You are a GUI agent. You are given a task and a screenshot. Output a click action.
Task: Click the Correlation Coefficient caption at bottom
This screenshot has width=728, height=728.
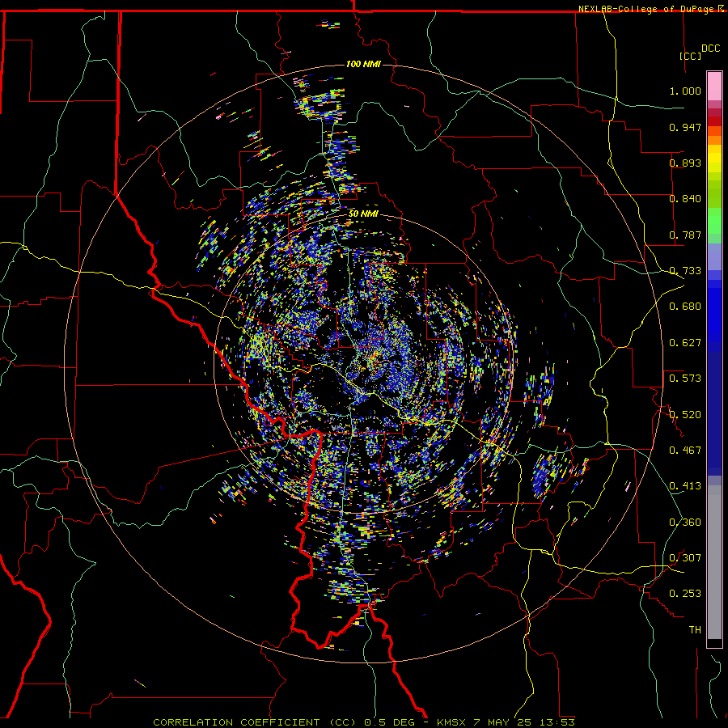point(363,722)
